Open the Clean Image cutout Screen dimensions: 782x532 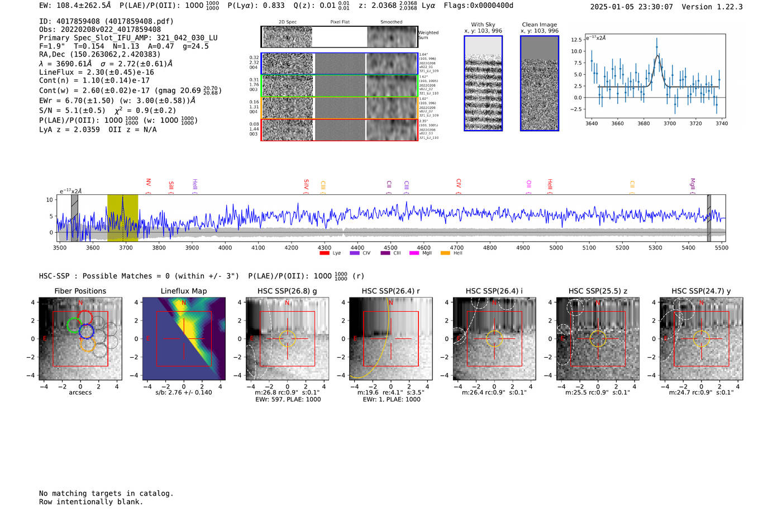[540, 83]
